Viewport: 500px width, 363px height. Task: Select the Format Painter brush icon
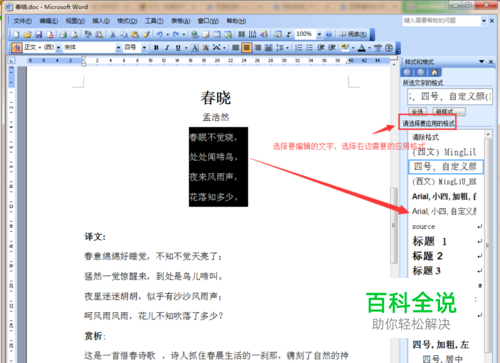146,34
